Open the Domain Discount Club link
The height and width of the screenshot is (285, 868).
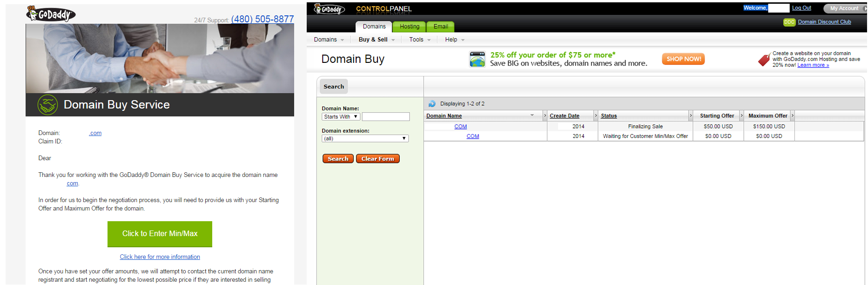[x=824, y=22]
